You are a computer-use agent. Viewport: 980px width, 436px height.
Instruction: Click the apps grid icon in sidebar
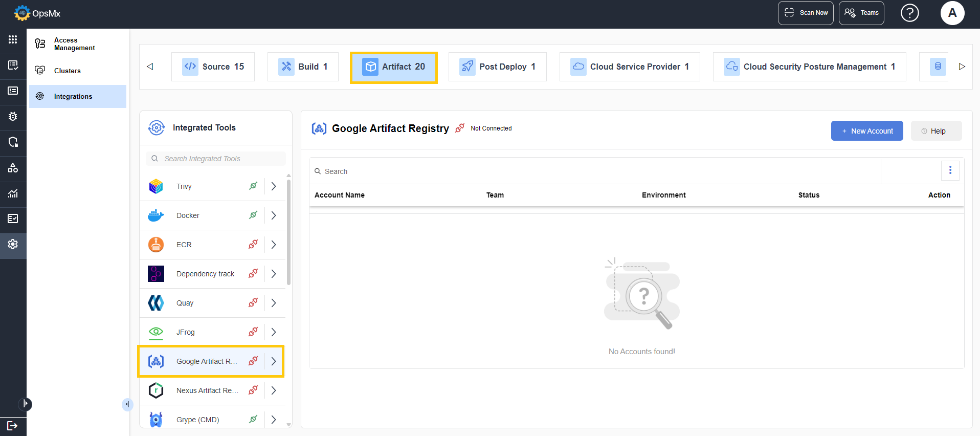pyautogui.click(x=13, y=39)
